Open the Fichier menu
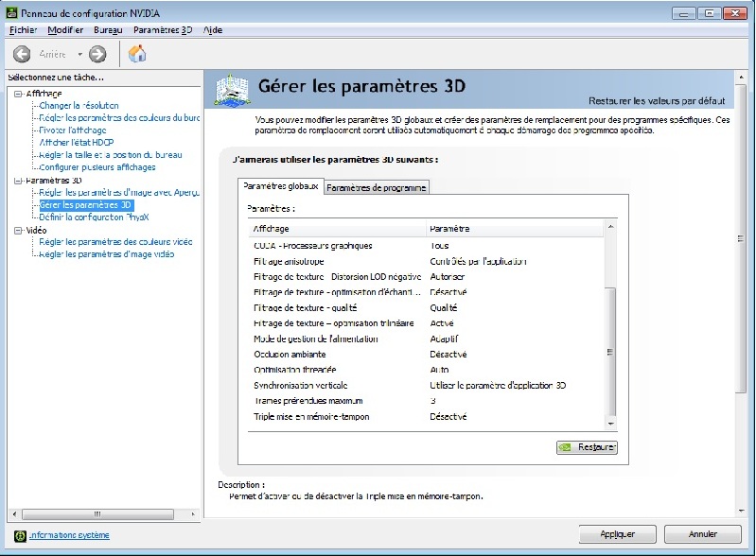 pos(23,30)
